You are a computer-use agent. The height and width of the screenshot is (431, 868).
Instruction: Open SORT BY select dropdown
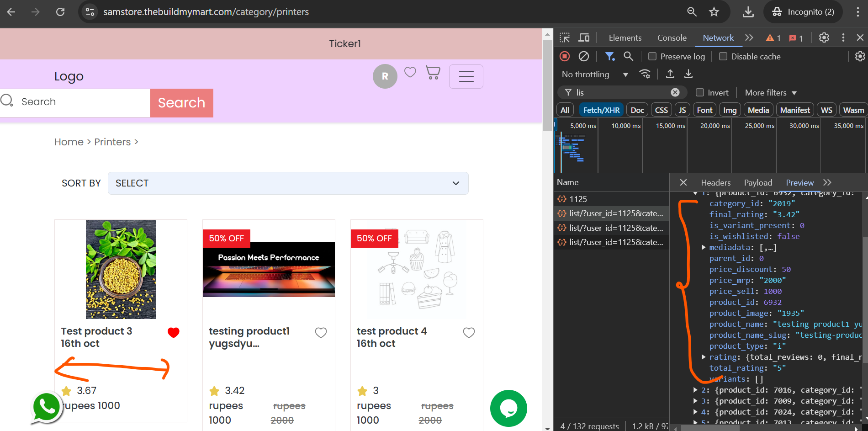coord(288,183)
